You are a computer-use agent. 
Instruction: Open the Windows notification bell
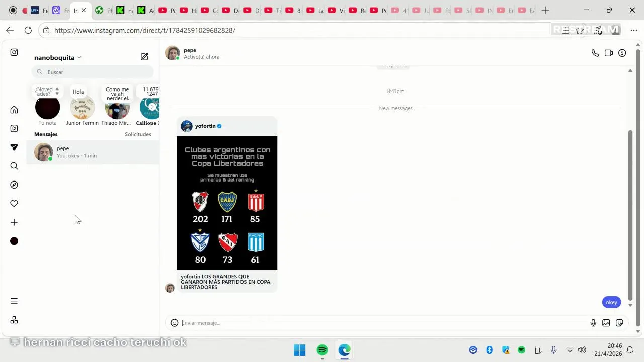tap(630, 350)
